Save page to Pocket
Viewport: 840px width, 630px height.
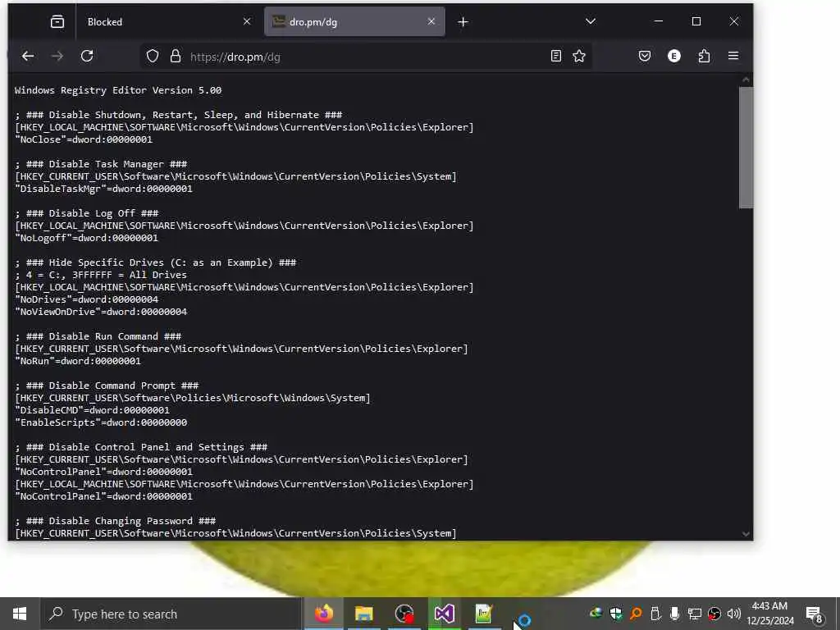tap(645, 57)
